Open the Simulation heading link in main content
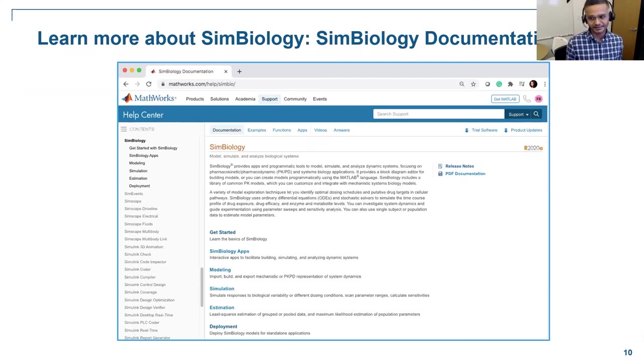Screen dimensions: 644x362 (221, 289)
